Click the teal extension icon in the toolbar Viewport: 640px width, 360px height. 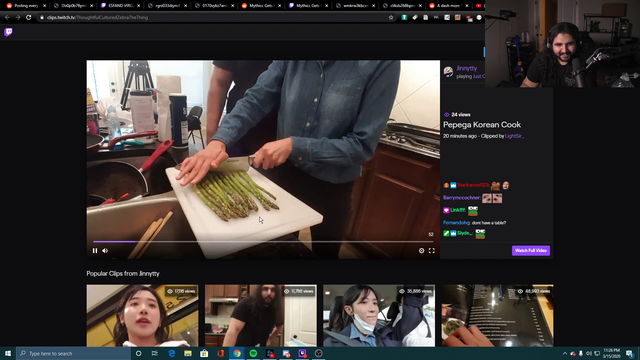(404, 18)
